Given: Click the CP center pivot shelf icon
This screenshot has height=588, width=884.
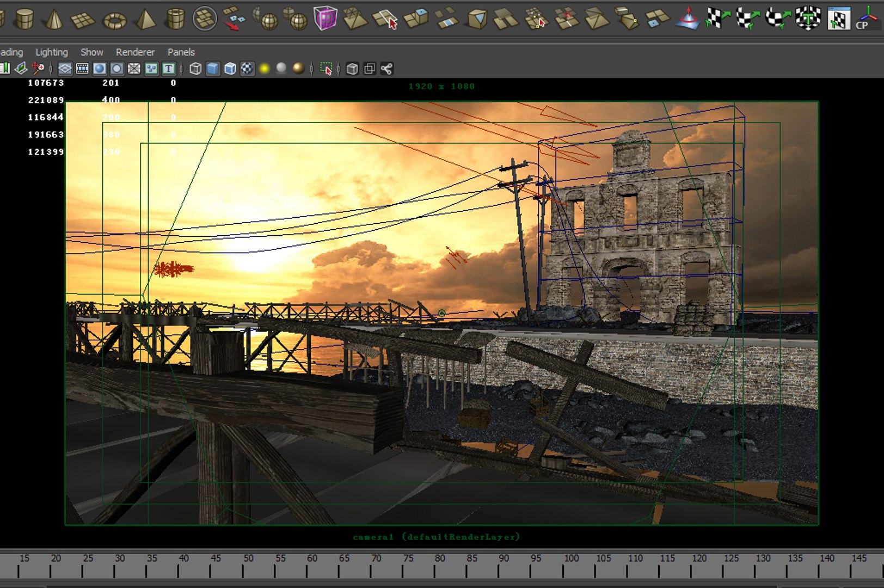Looking at the screenshot, I should [865, 19].
